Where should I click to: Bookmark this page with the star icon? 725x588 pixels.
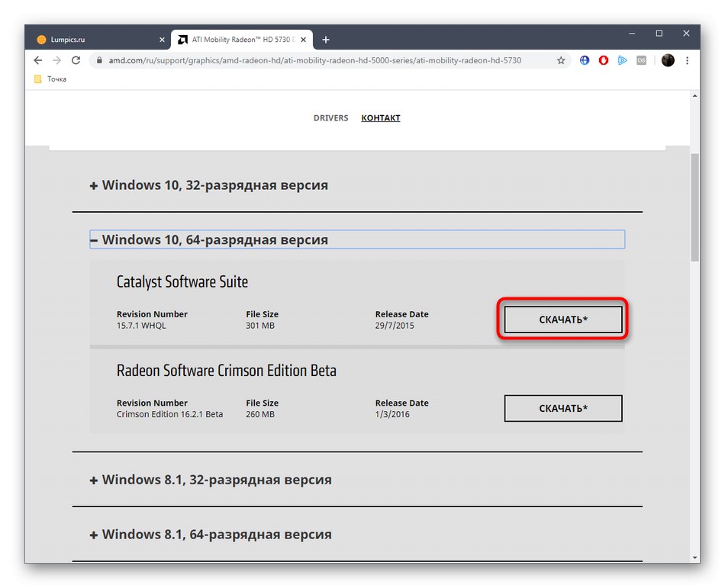pyautogui.click(x=561, y=60)
